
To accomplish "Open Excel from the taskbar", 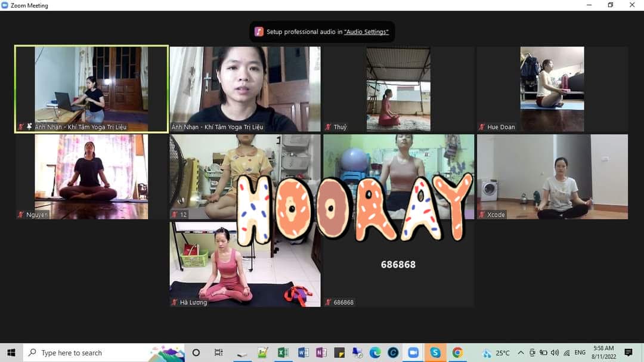I will click(283, 352).
